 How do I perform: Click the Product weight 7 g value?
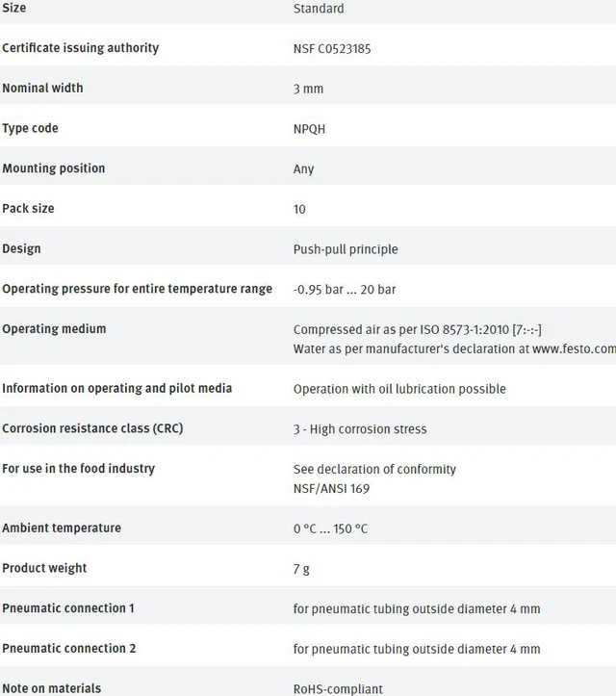click(x=301, y=569)
